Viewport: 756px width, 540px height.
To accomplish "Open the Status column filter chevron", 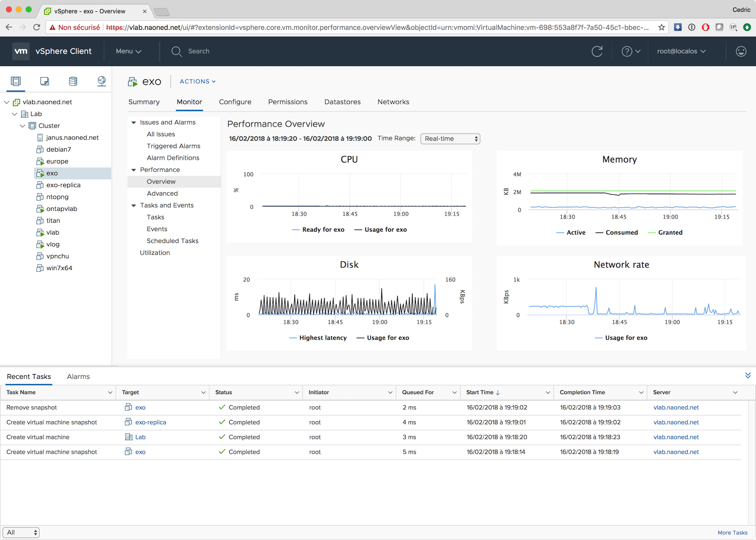I will tap(297, 393).
